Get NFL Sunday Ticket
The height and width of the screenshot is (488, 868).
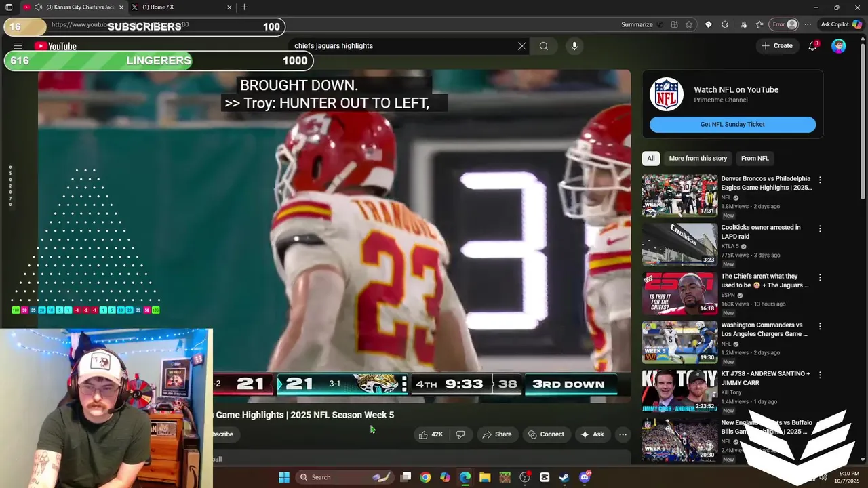tap(732, 125)
